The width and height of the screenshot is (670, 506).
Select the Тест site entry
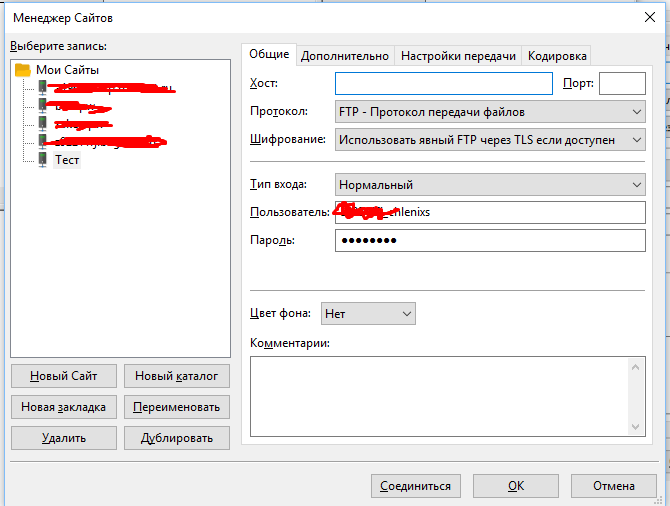point(67,160)
